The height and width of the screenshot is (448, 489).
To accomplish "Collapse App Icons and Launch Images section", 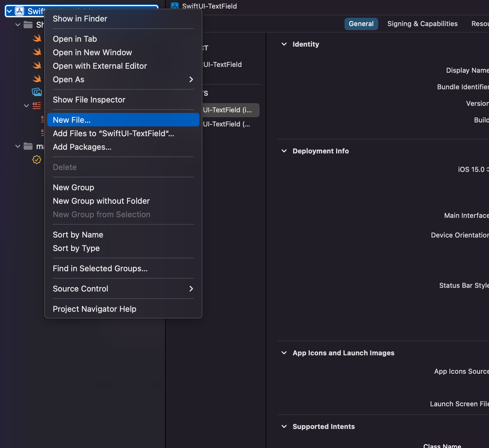I will pyautogui.click(x=284, y=353).
